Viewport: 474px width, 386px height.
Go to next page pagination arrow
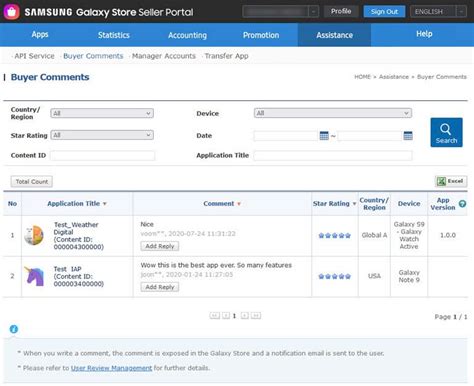(245, 315)
